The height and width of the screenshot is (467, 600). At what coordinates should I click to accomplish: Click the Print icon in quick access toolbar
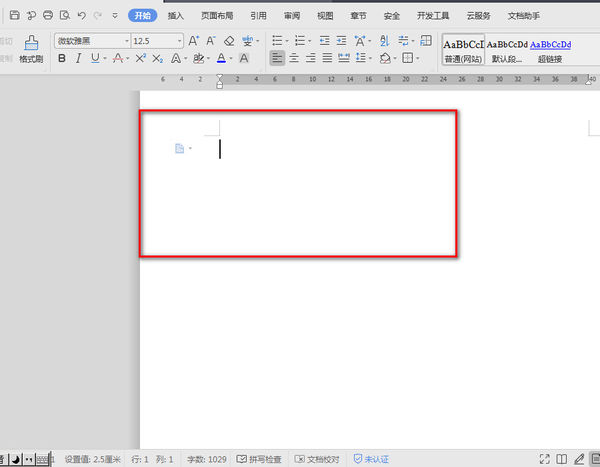pos(48,15)
